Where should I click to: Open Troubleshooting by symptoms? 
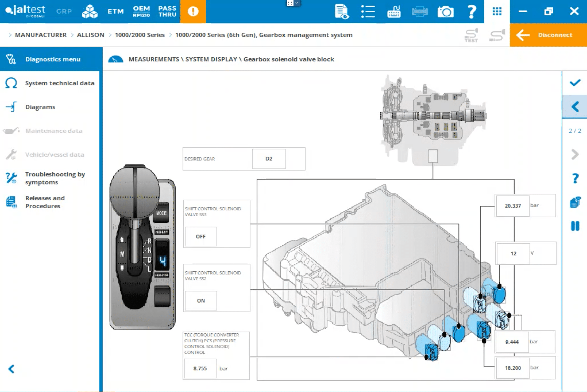pos(55,178)
